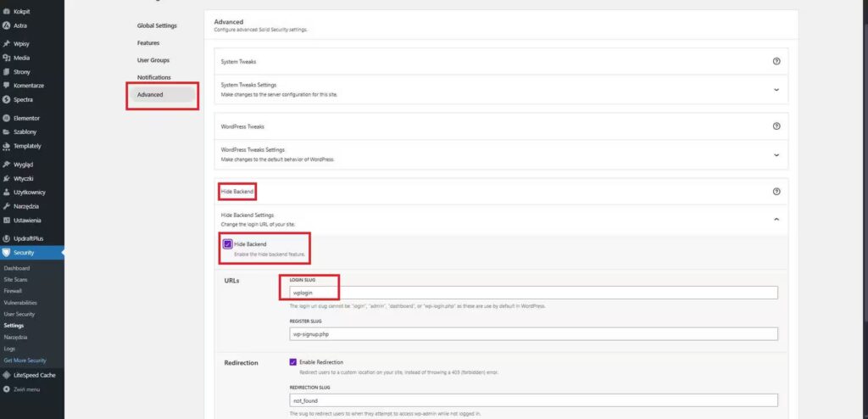The width and height of the screenshot is (868, 419).
Task: Open help icon for System Tweaks
Action: [x=776, y=62]
